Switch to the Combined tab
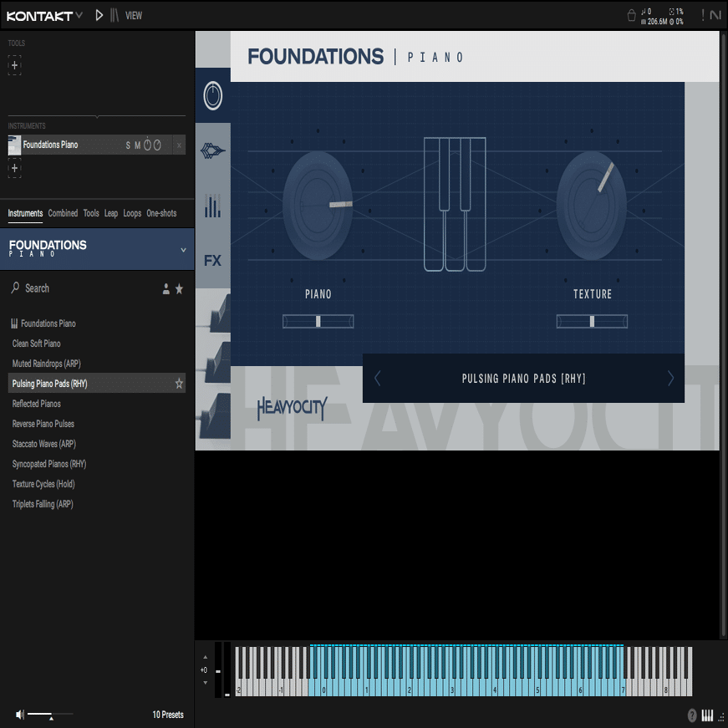728x728 pixels. [x=63, y=213]
